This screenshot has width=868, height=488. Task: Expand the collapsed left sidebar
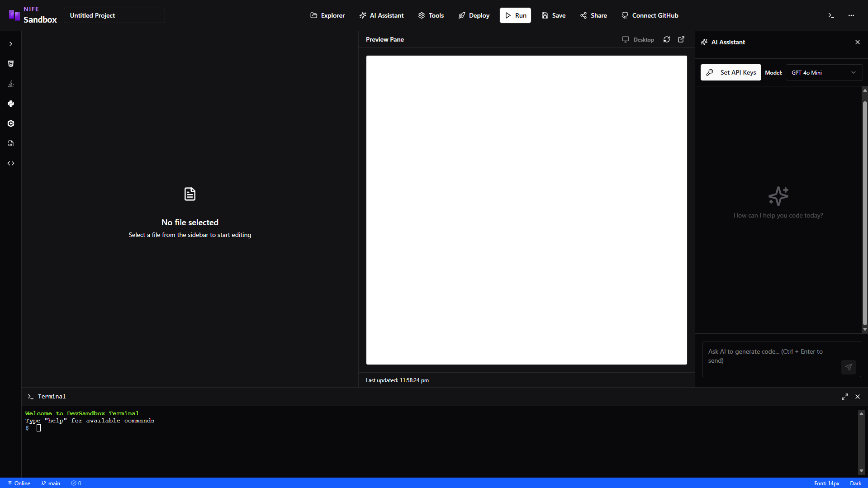pyautogui.click(x=11, y=44)
